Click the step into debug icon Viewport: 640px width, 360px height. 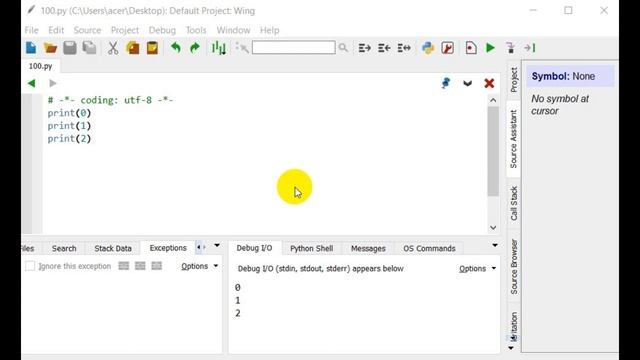(x=510, y=48)
